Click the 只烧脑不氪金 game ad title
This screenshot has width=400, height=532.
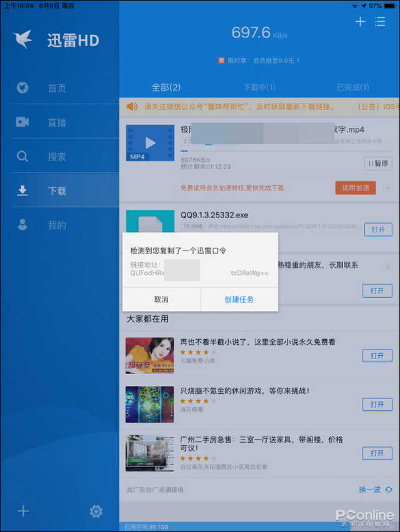(x=245, y=391)
